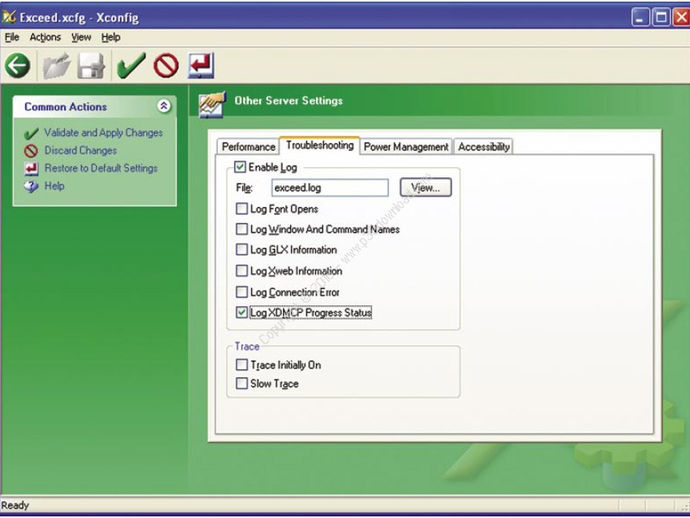Click the Trace group label
690x518 pixels.
coord(247,346)
